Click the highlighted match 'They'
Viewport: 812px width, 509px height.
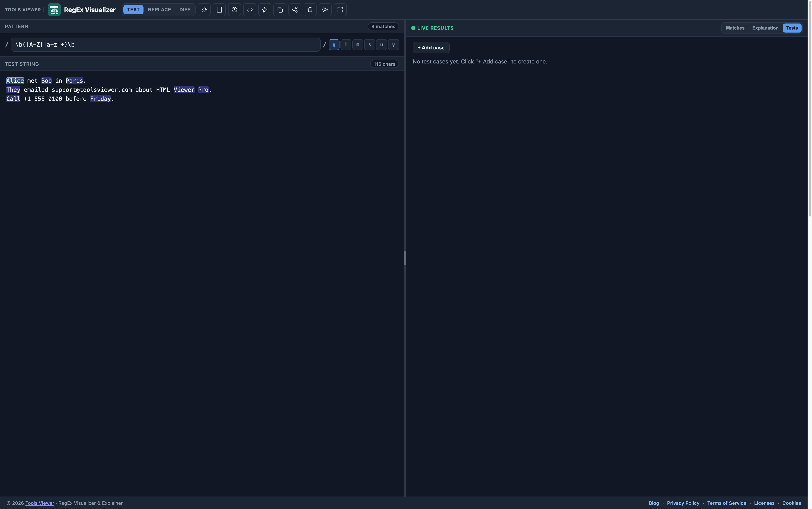(13, 90)
